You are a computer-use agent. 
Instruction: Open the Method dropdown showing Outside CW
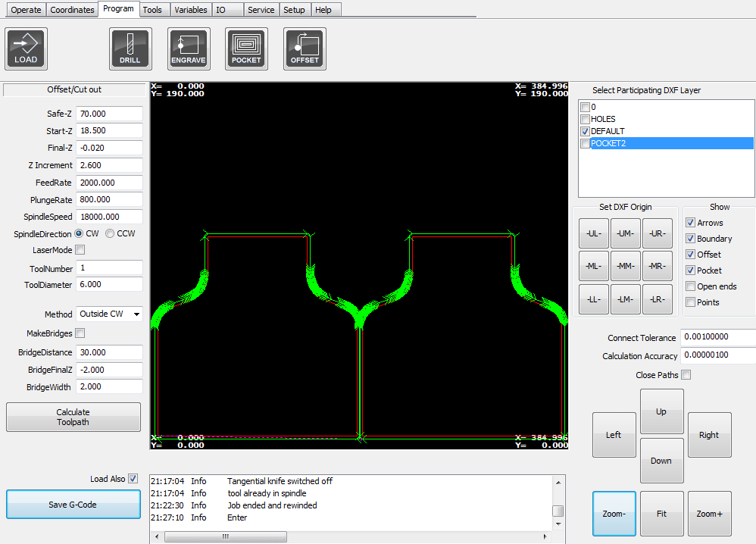click(108, 314)
